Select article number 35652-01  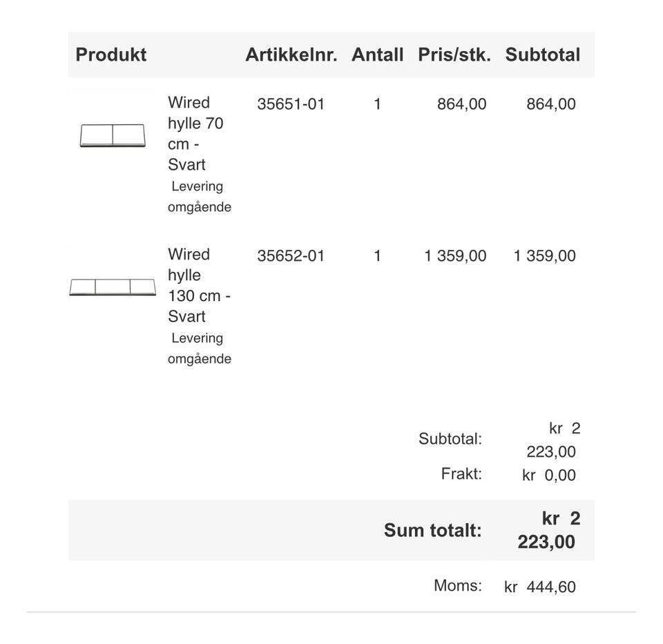291,255
